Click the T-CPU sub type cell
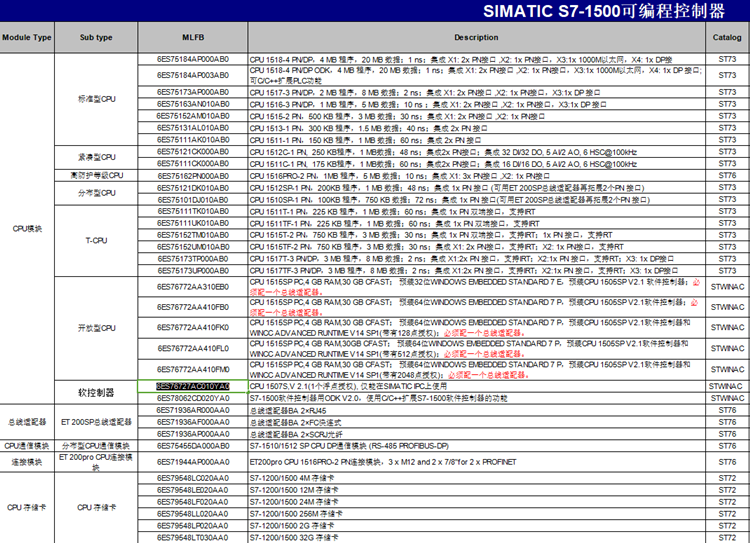The height and width of the screenshot is (543, 750). click(96, 241)
